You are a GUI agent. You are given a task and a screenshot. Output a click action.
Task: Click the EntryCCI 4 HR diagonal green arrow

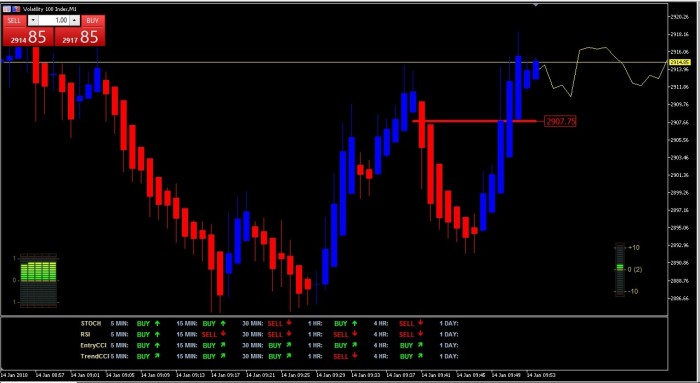point(421,345)
